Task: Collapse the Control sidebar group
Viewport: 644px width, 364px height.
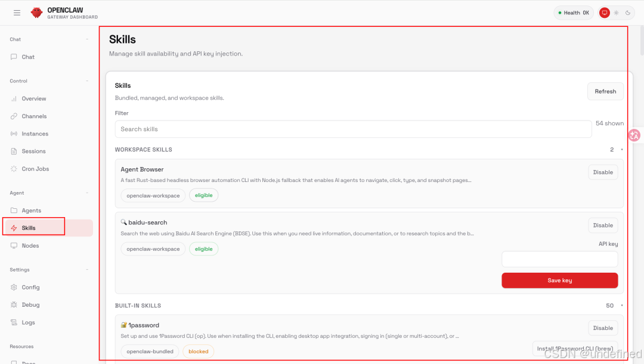Action: coord(86,81)
